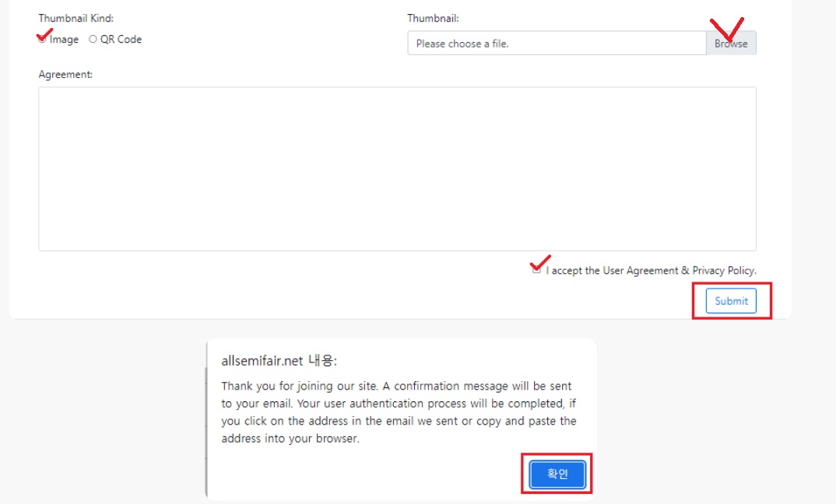Click the red checkmark beside Image option
This screenshot has width=836, height=504.
click(x=46, y=35)
